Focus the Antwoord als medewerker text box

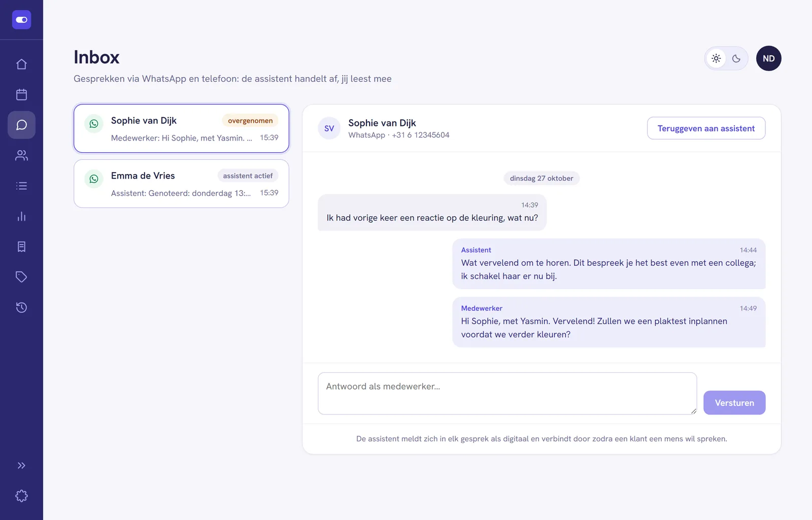pos(507,394)
